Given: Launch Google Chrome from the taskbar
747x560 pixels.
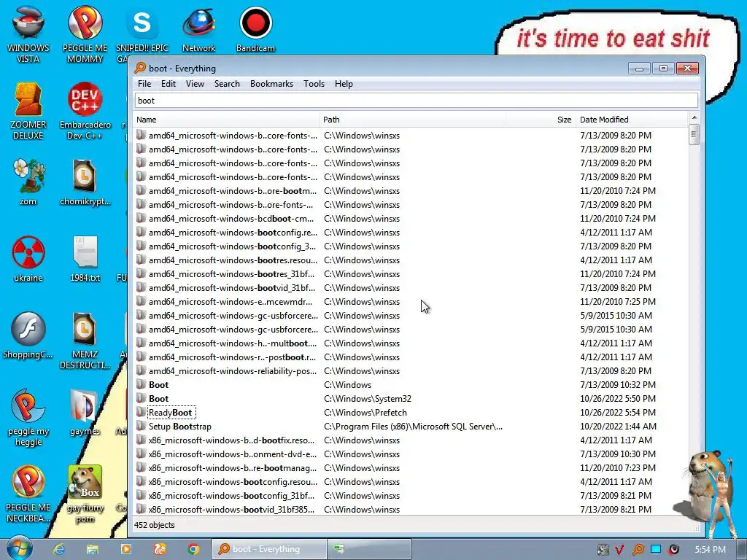Looking at the screenshot, I should pyautogui.click(x=193, y=549).
